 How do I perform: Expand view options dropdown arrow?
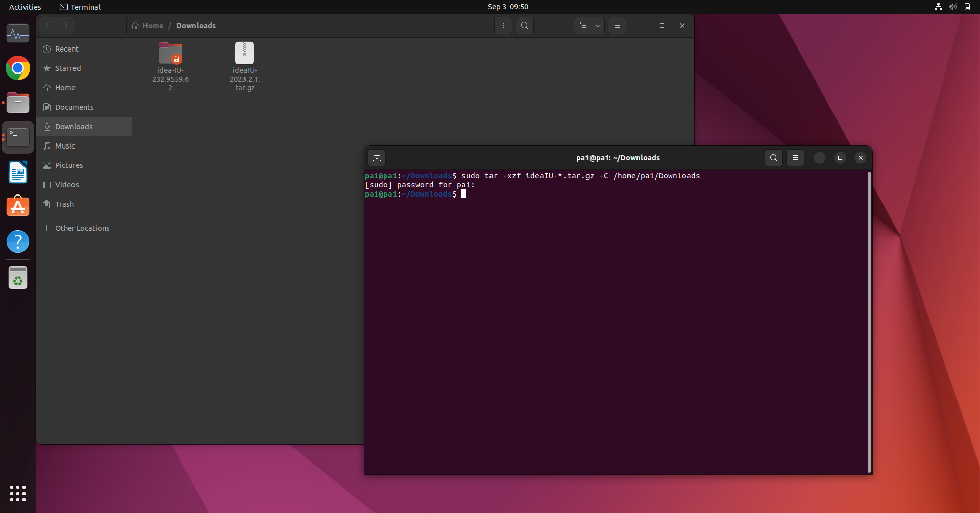pyautogui.click(x=598, y=26)
